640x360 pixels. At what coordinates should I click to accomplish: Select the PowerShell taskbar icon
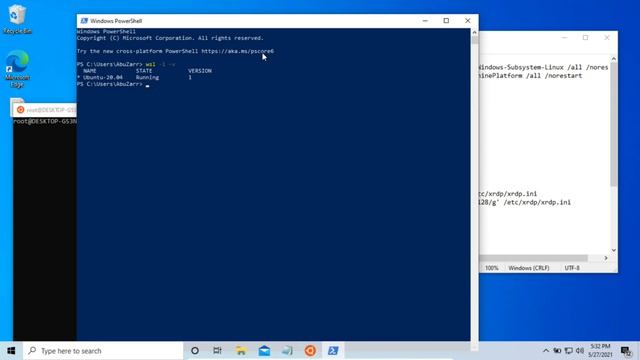333,351
